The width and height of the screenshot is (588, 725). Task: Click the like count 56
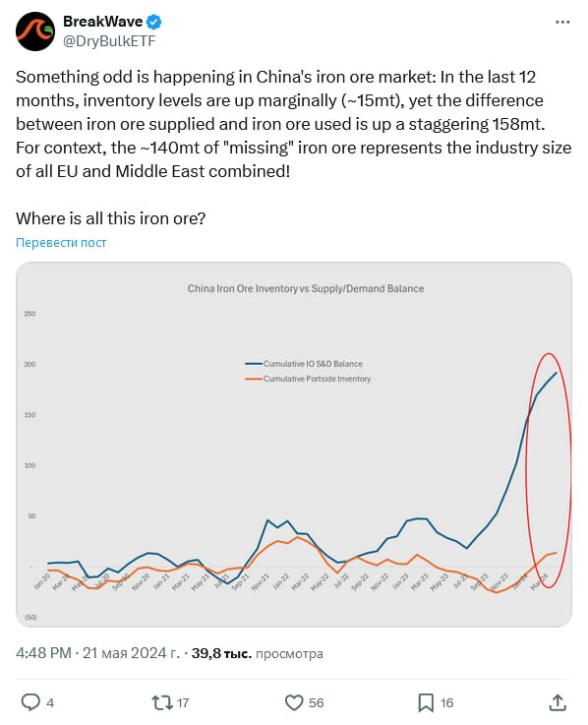point(317,702)
